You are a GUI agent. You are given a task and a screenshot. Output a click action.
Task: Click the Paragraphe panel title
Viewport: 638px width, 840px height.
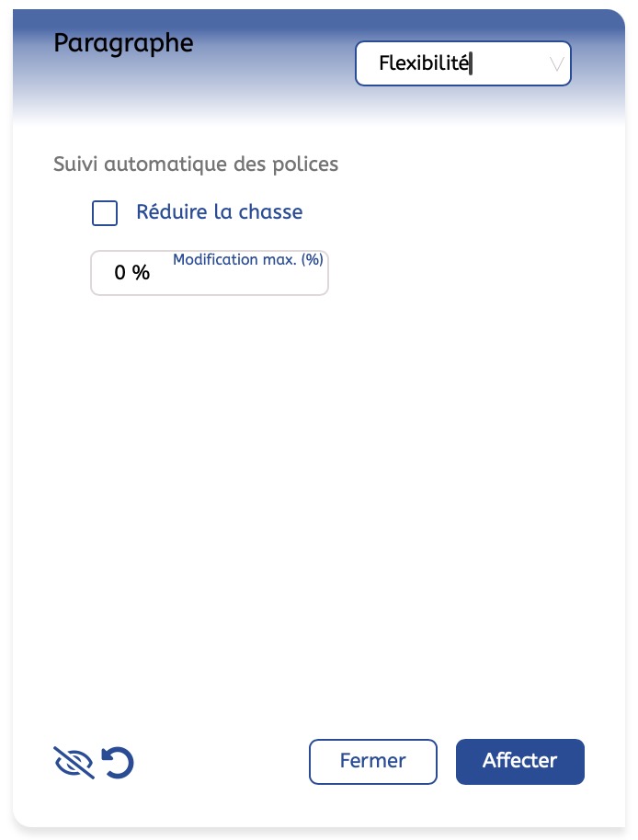[x=123, y=43]
